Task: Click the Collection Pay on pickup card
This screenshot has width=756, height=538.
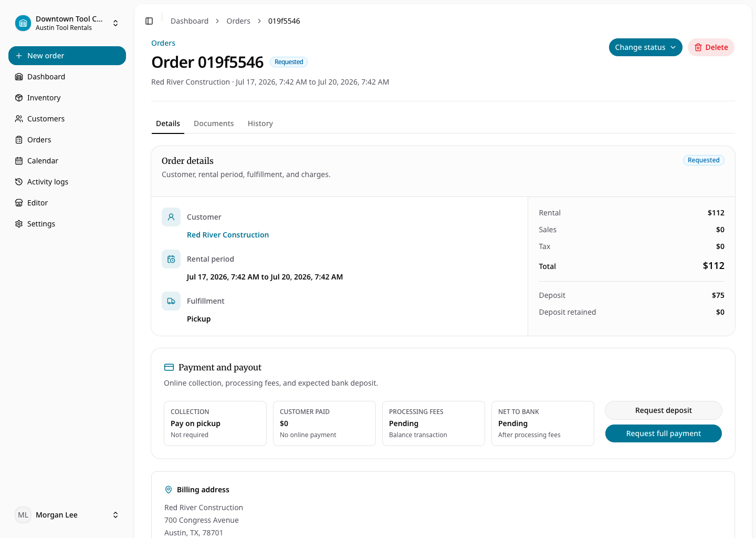Action: pos(215,423)
